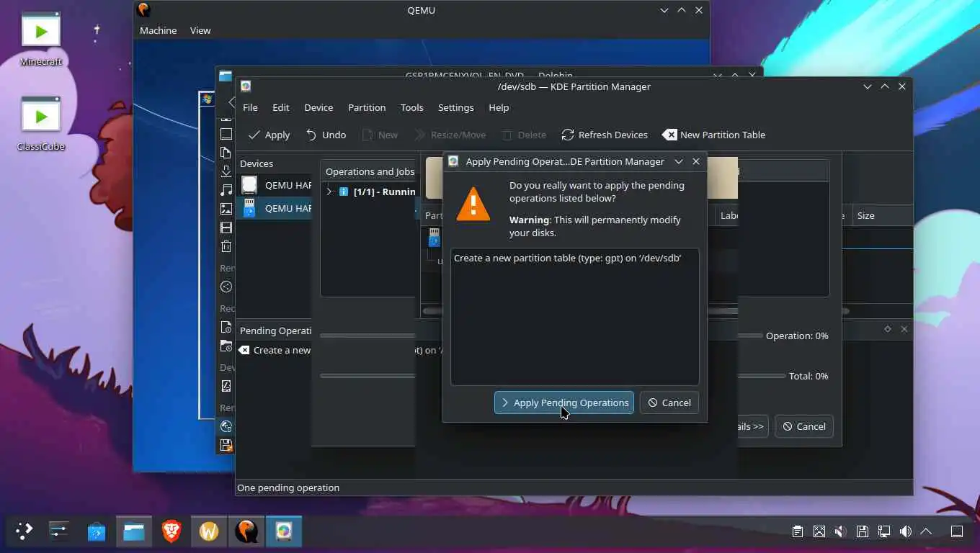The height and width of the screenshot is (553, 980).
Task: Click the Dolphin sidebar Videos film icon
Action: pos(226,228)
